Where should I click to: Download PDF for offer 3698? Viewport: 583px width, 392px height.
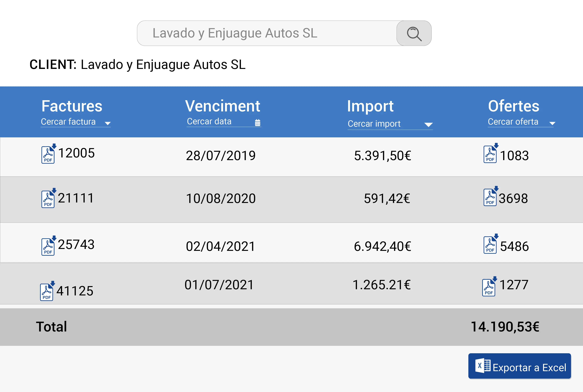491,196
